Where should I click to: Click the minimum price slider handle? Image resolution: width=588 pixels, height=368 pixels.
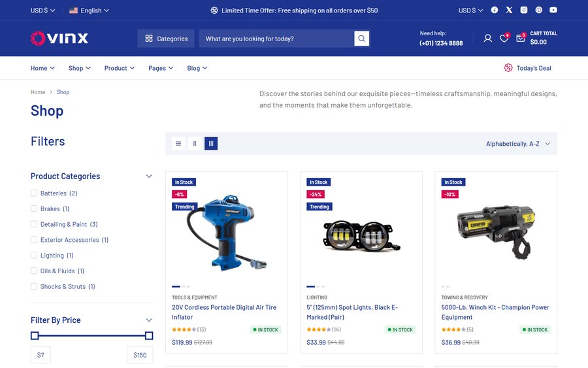[x=35, y=335]
